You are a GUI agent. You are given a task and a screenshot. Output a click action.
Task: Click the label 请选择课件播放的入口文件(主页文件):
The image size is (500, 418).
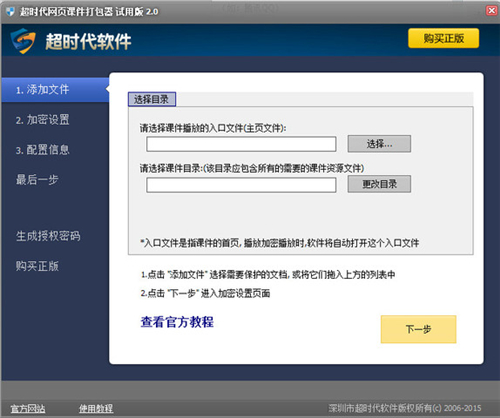[213, 128]
